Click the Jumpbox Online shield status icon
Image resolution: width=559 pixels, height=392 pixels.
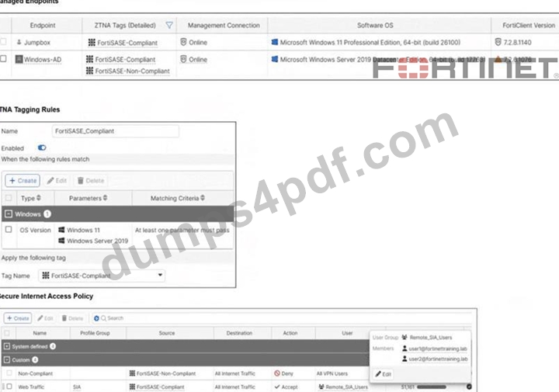pos(183,42)
